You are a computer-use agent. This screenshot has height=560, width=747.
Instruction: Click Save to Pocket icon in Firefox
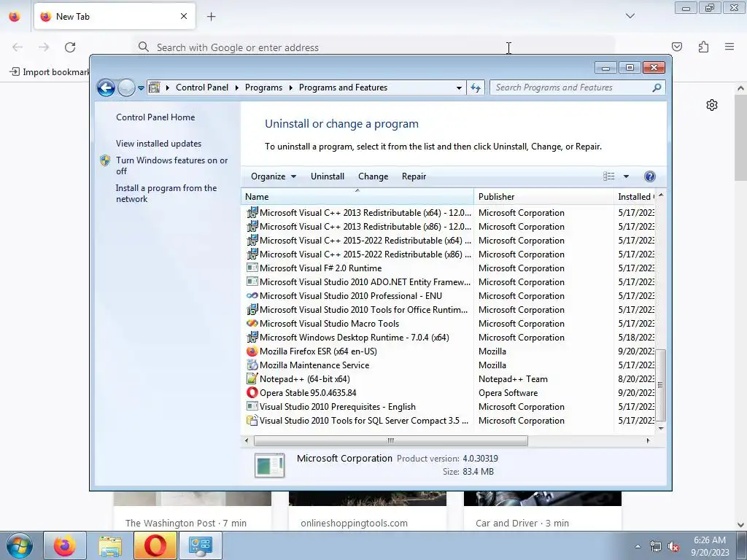[676, 47]
